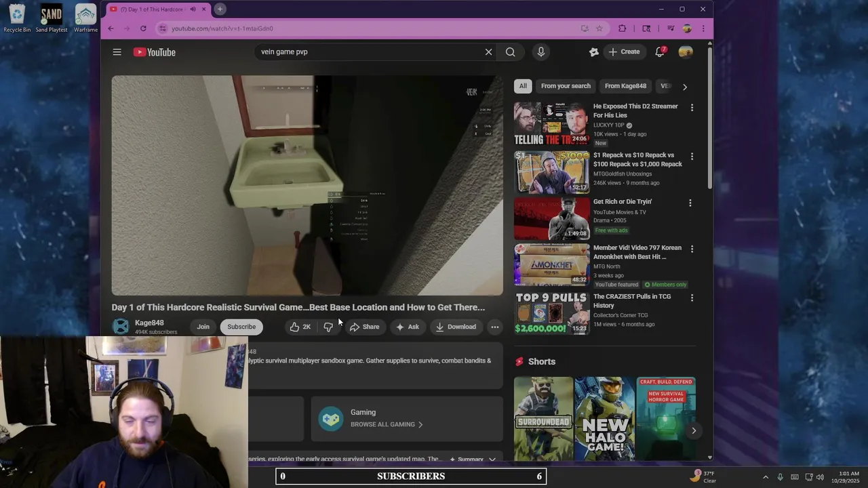Click the Ask button

coord(408,327)
